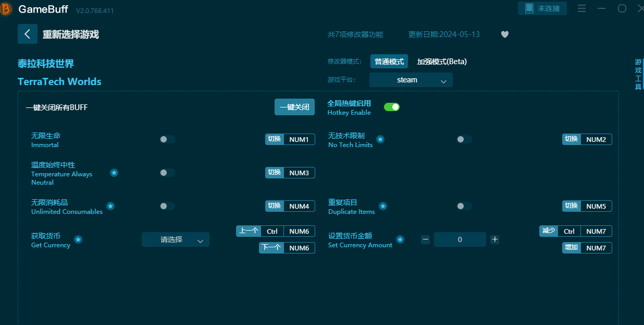Click the 一键关闭 button to disable all buffs

click(x=294, y=106)
